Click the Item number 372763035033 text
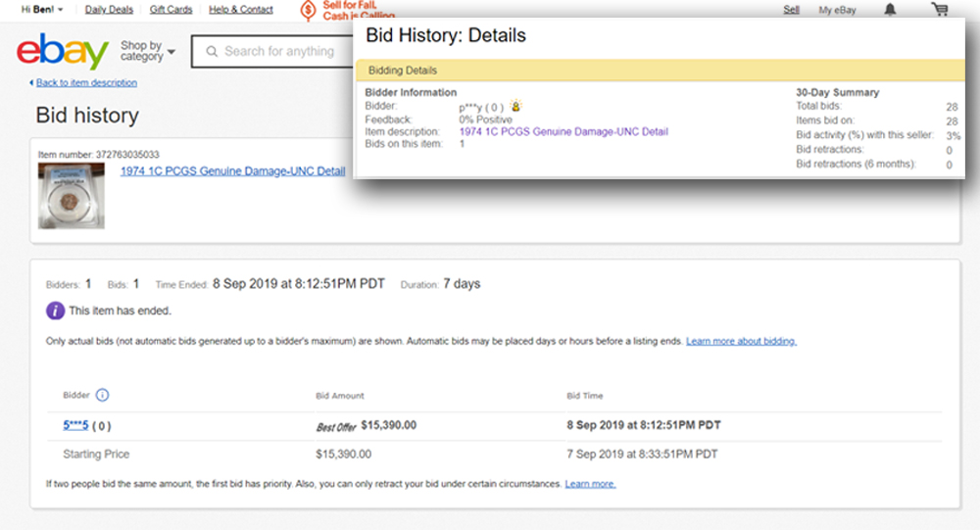The image size is (980, 530). point(99,155)
